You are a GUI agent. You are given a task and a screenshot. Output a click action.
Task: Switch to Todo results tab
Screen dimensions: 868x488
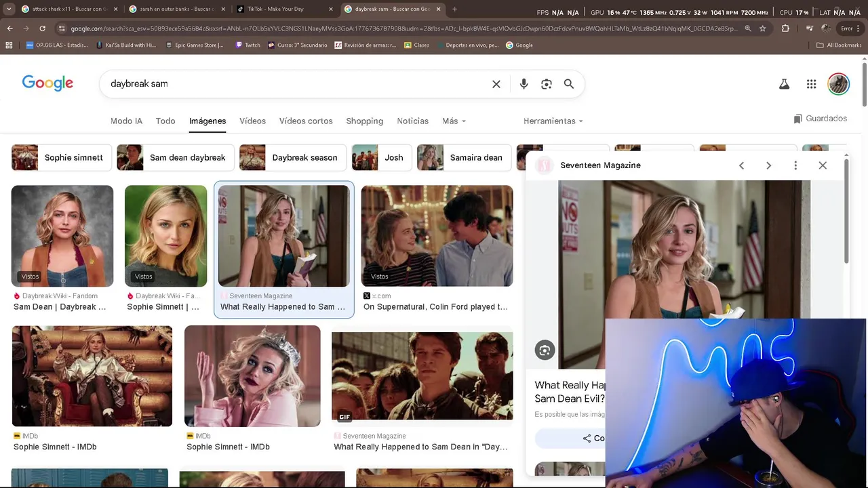pyautogui.click(x=165, y=121)
